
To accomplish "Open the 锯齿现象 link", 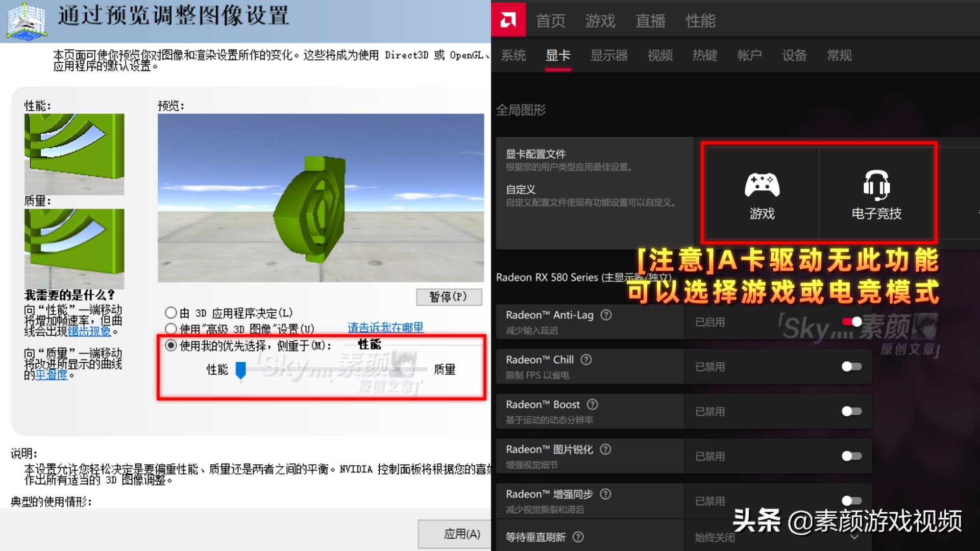I will [x=89, y=331].
